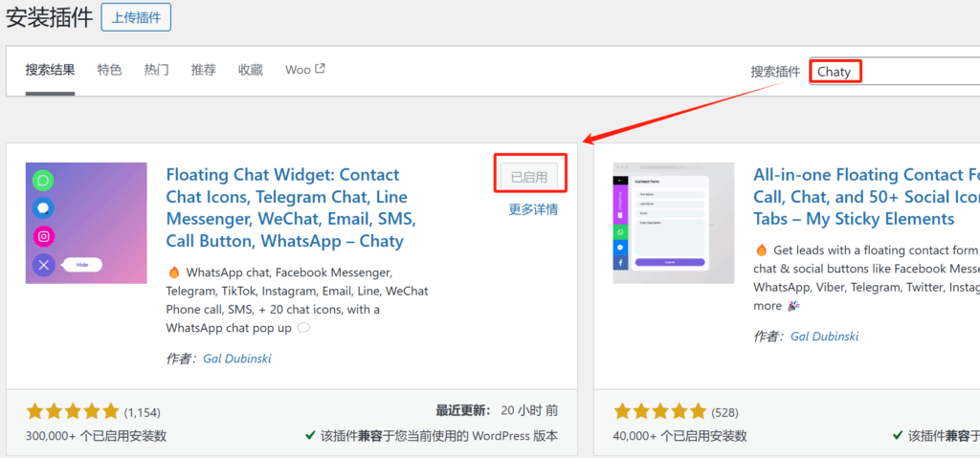Click the Chaty description about WhatsApp chat

(299, 300)
